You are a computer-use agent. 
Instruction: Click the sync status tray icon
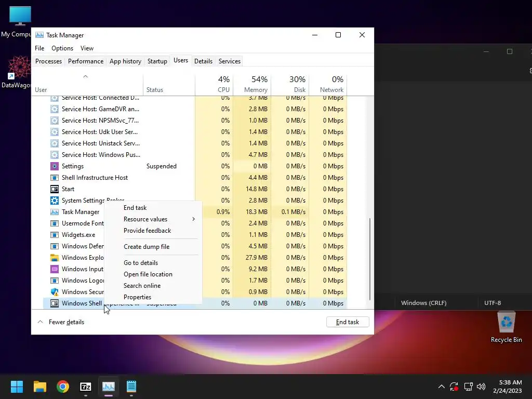[454, 387]
